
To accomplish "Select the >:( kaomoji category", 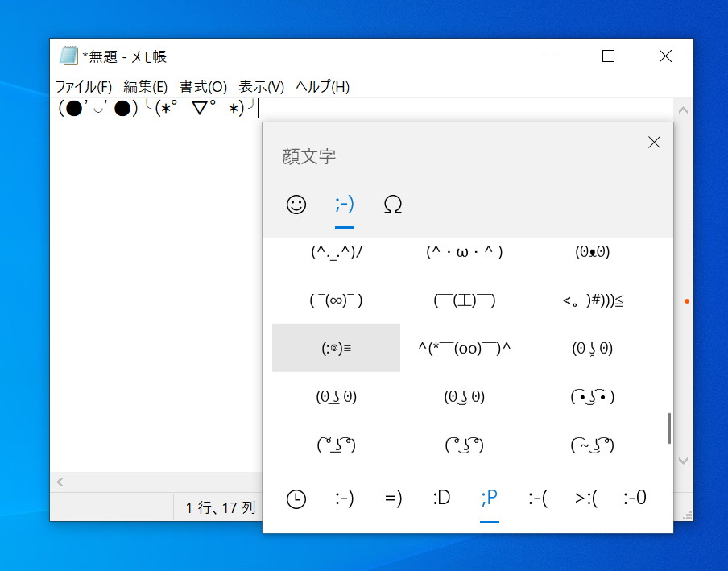I will coord(585,498).
